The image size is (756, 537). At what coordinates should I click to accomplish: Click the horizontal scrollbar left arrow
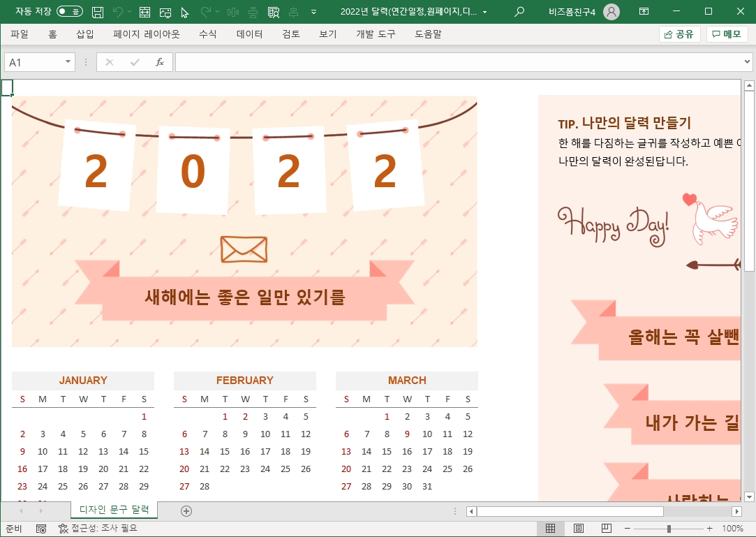click(471, 511)
